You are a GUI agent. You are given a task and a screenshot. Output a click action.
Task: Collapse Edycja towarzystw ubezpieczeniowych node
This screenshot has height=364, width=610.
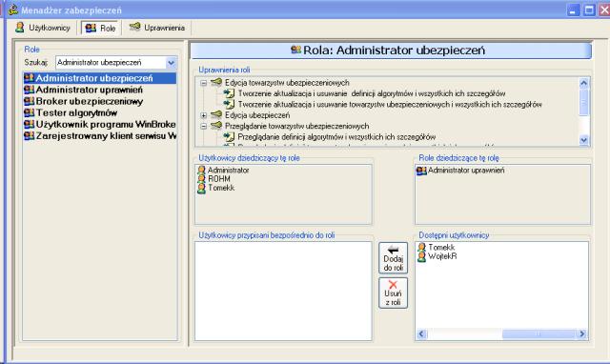pos(203,83)
